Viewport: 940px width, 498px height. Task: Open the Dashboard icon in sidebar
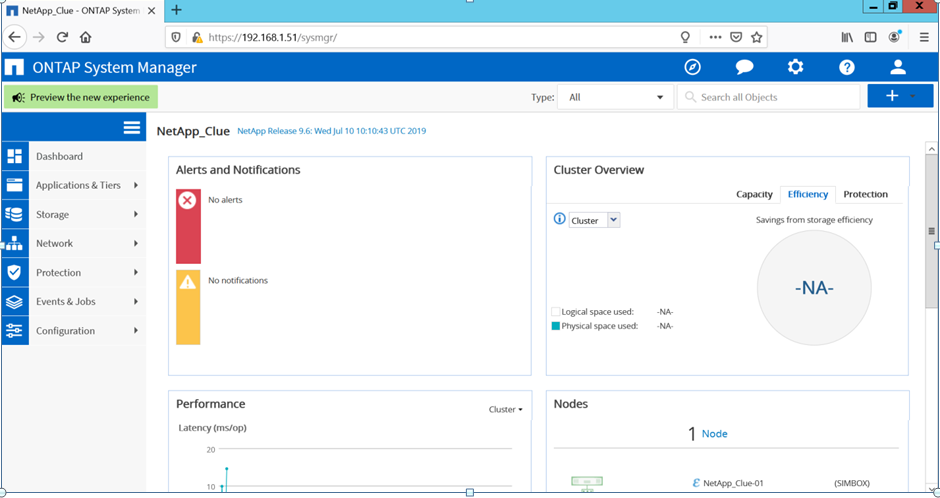click(14, 156)
